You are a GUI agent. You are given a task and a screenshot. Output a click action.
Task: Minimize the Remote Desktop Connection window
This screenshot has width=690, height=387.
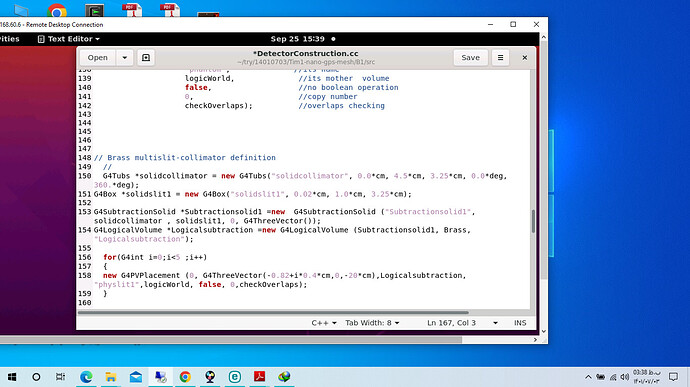point(490,25)
